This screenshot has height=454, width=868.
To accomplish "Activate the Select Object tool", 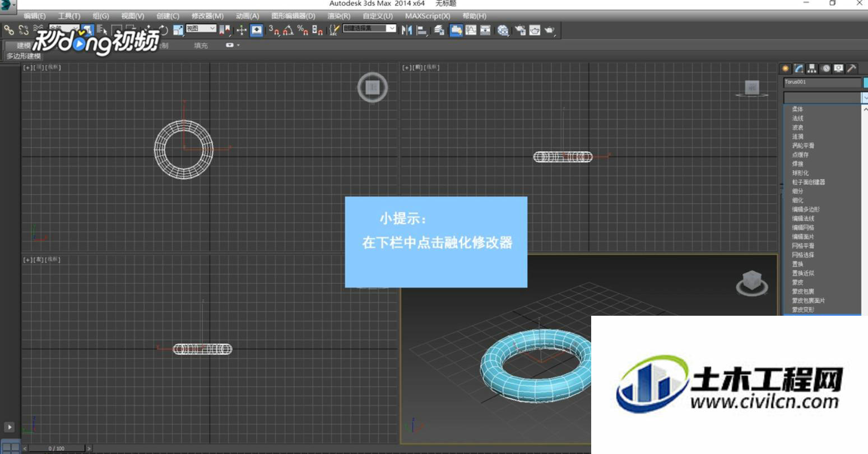I will tap(88, 30).
